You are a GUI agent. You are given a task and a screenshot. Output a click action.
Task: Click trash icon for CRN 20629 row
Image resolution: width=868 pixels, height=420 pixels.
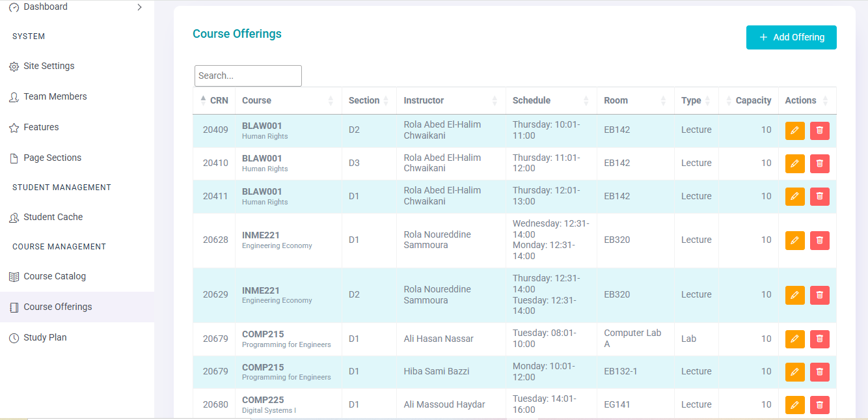[819, 295]
